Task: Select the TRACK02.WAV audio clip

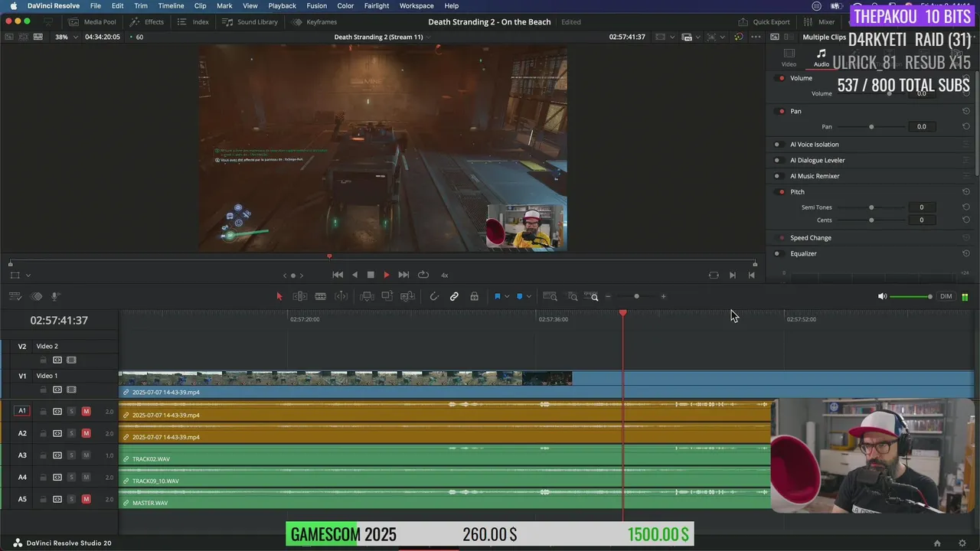Action: pos(444,455)
